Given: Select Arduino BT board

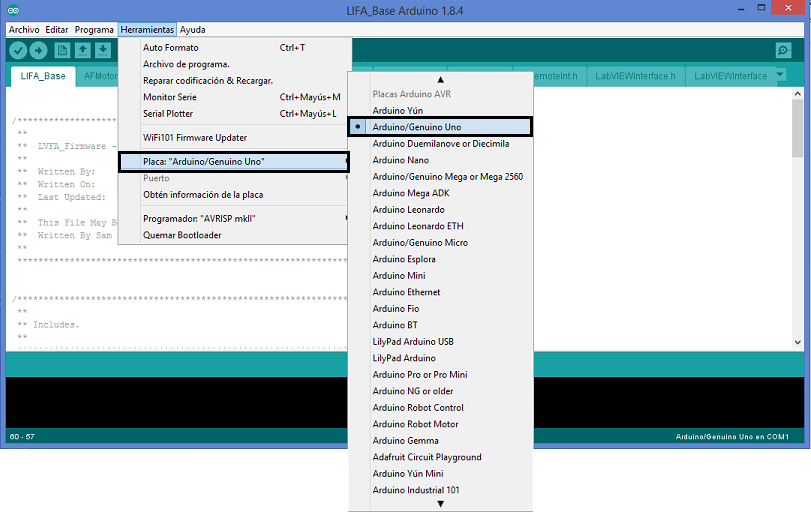Looking at the screenshot, I should click(x=441, y=325).
